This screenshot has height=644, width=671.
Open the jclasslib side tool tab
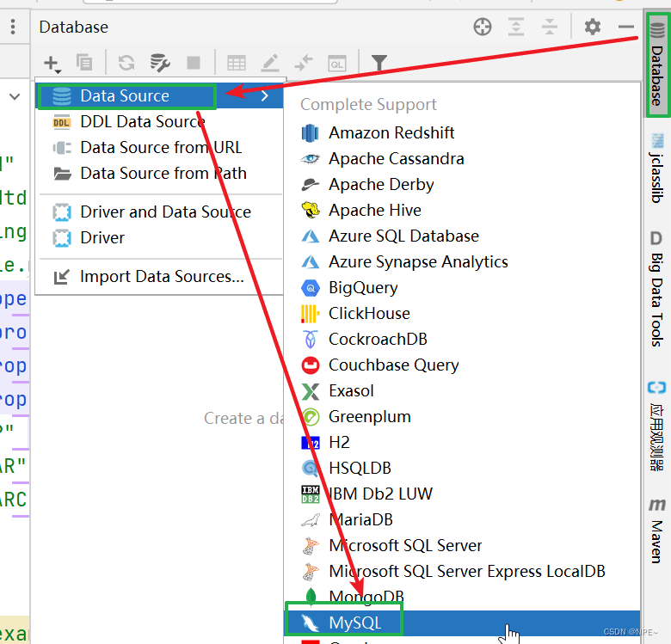tap(657, 168)
